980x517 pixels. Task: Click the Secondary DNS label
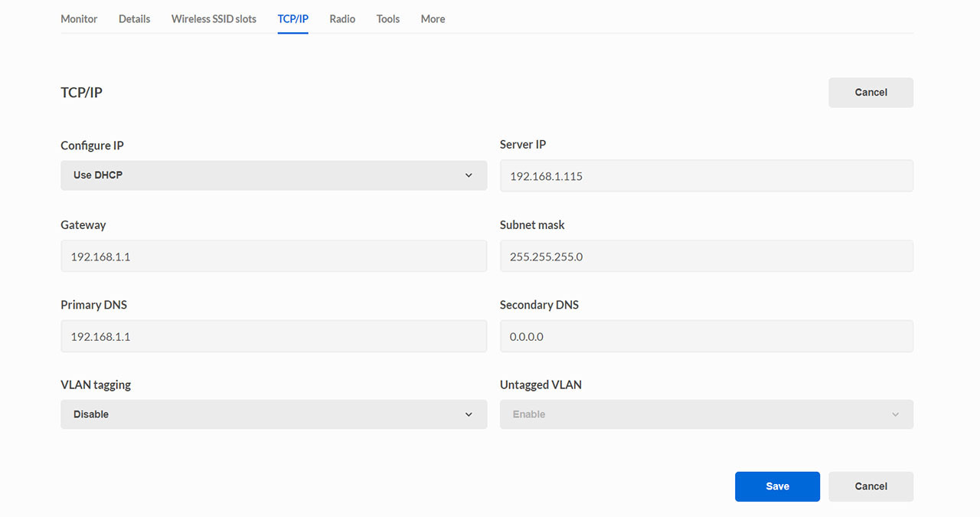539,305
